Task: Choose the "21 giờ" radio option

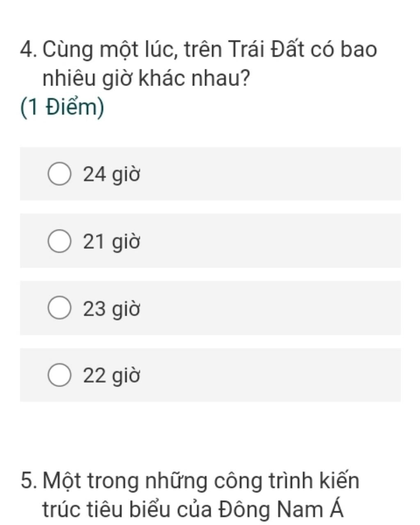Action: tap(60, 241)
